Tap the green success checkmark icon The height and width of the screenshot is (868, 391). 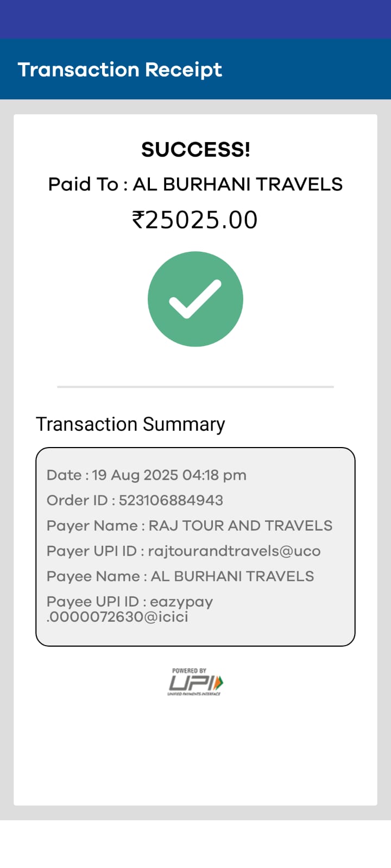pyautogui.click(x=195, y=299)
